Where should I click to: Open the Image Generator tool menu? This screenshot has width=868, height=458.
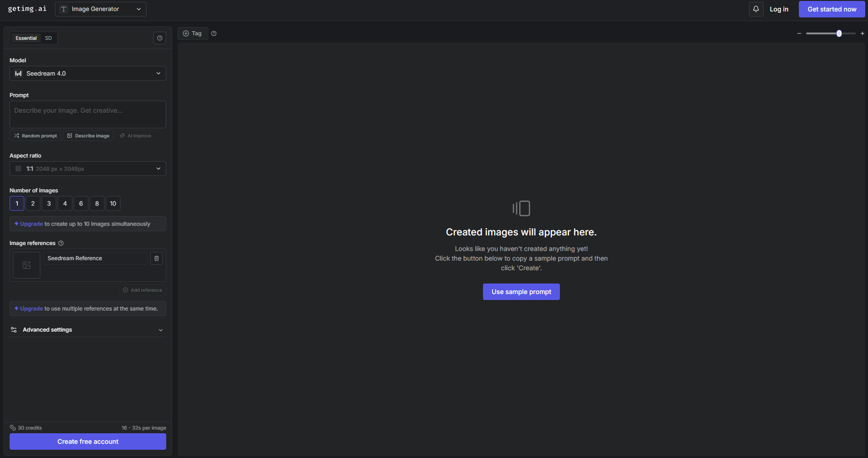[101, 9]
